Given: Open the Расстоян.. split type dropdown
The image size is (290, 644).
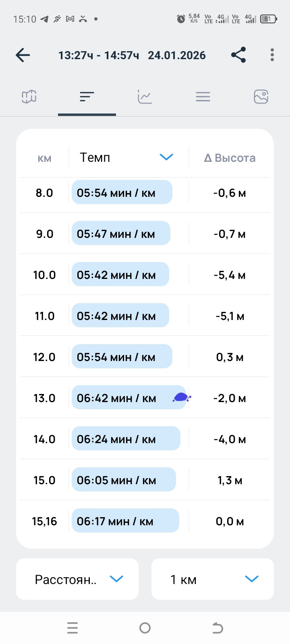Looking at the screenshot, I should (x=77, y=579).
